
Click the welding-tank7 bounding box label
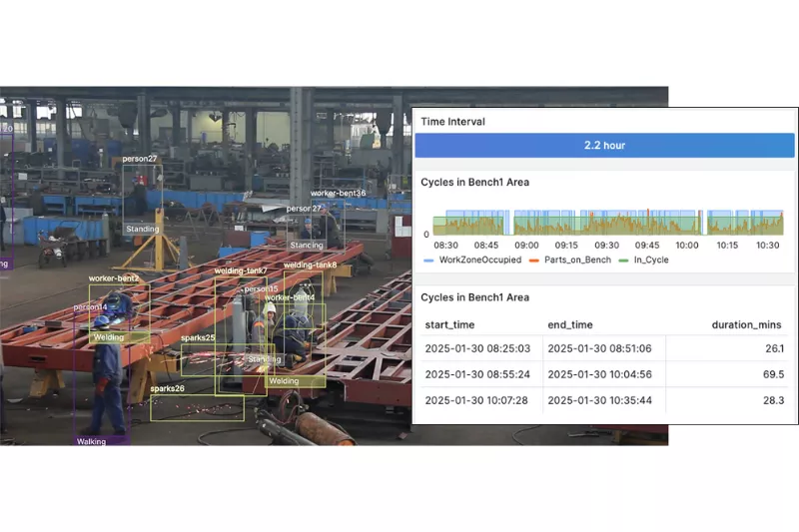pyautogui.click(x=241, y=270)
